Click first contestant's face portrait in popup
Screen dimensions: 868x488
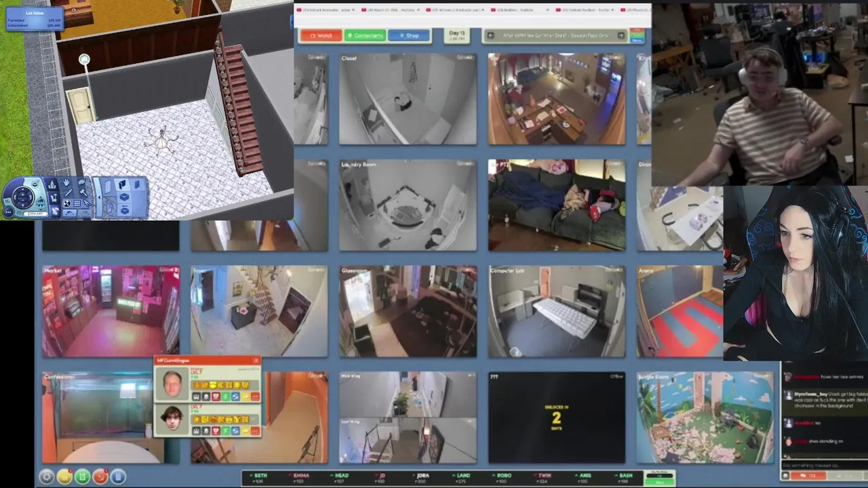point(172,384)
